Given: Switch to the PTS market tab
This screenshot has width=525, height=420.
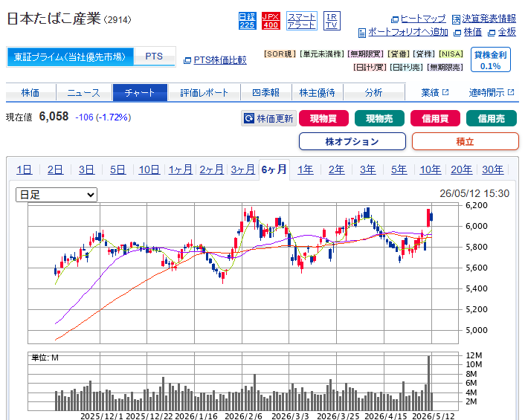Looking at the screenshot, I should (x=154, y=56).
